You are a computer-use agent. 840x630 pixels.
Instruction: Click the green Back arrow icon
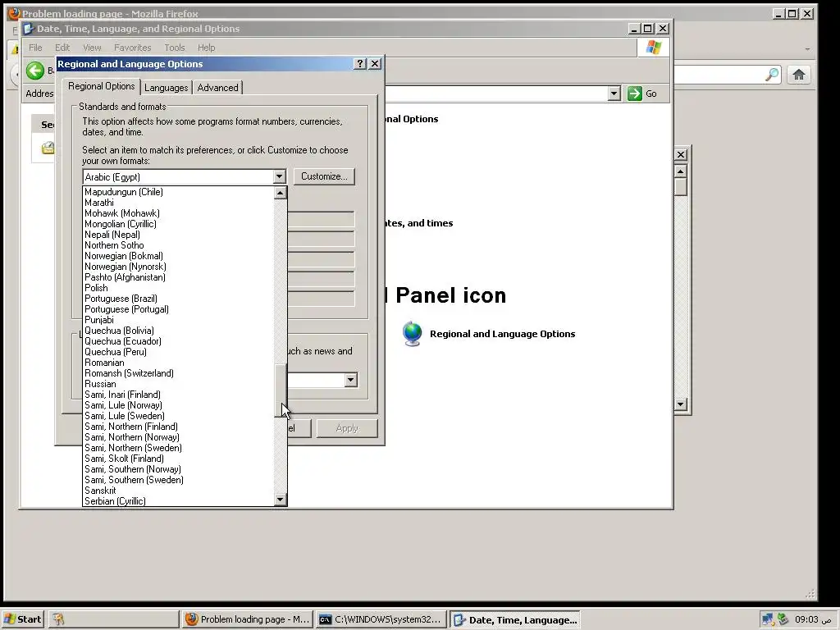pyautogui.click(x=35, y=71)
